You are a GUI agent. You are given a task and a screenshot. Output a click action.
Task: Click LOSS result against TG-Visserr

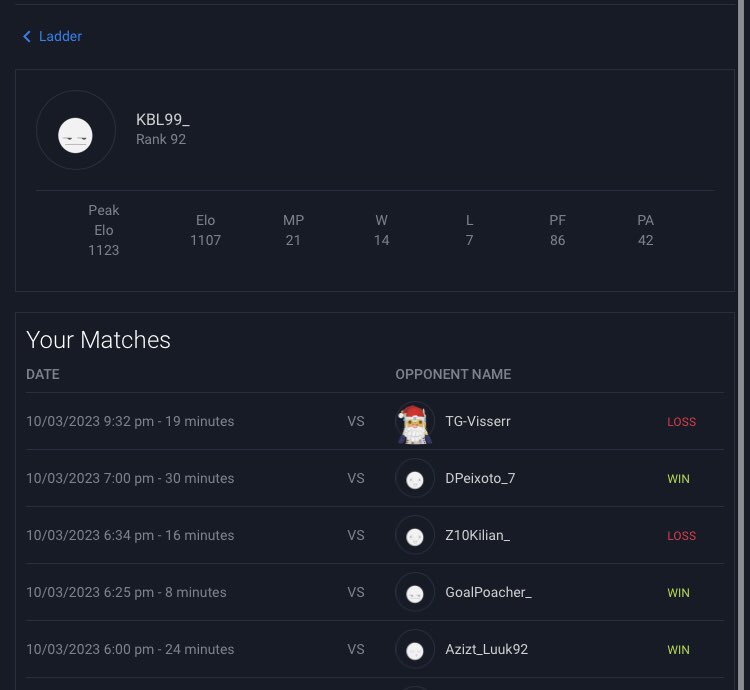coord(681,422)
